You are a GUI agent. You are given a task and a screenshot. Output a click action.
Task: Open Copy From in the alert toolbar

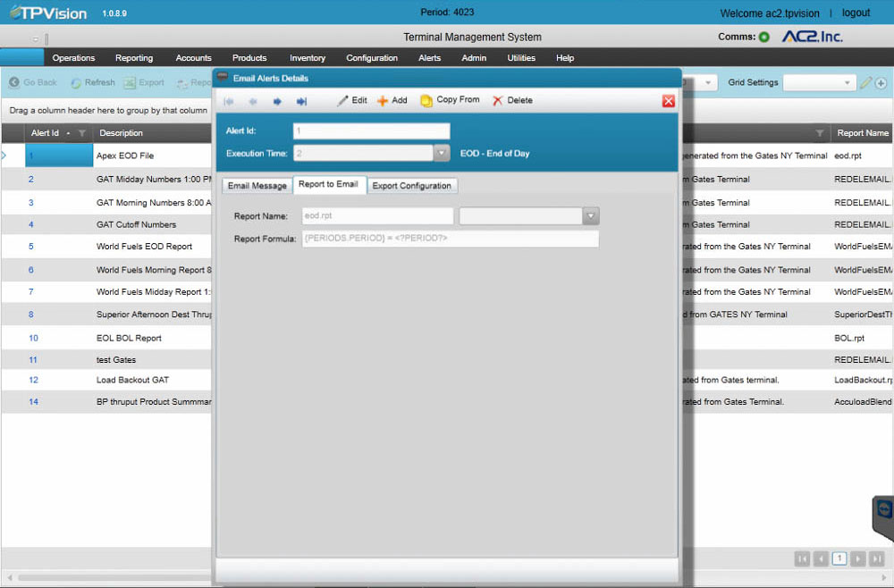point(450,100)
